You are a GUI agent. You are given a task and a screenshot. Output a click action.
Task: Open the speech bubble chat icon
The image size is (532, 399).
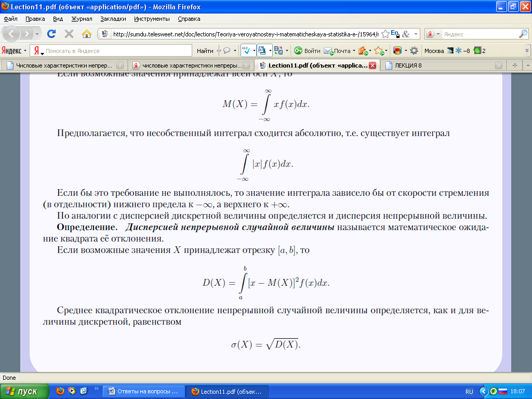click(x=227, y=50)
